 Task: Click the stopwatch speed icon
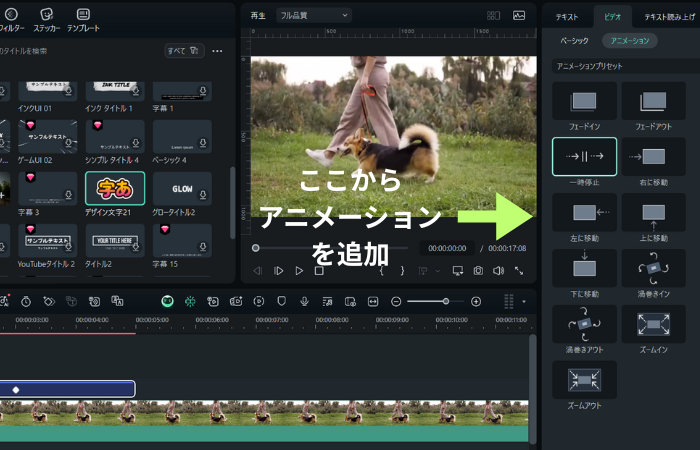click(26, 302)
